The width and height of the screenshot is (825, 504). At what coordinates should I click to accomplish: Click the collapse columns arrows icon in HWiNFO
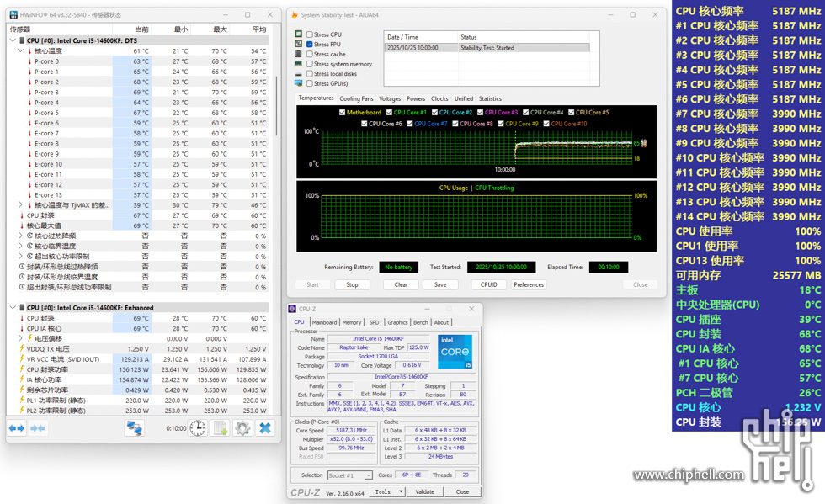pyautogui.click(x=38, y=428)
